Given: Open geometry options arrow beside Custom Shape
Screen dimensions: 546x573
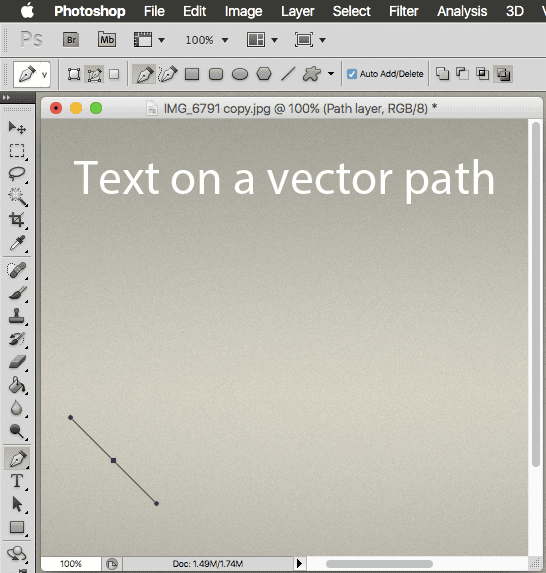Looking at the screenshot, I should [x=331, y=74].
